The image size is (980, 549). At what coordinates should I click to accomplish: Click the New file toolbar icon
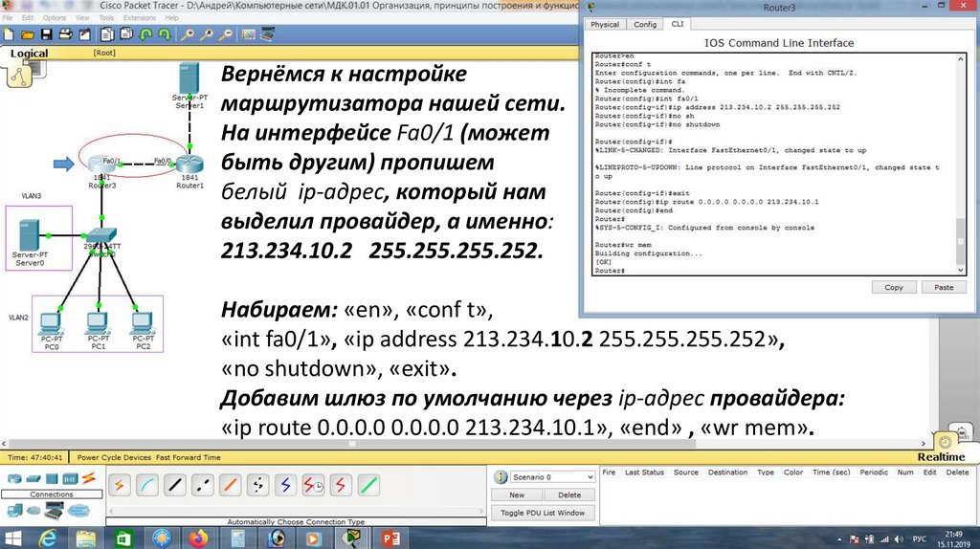(x=9, y=35)
